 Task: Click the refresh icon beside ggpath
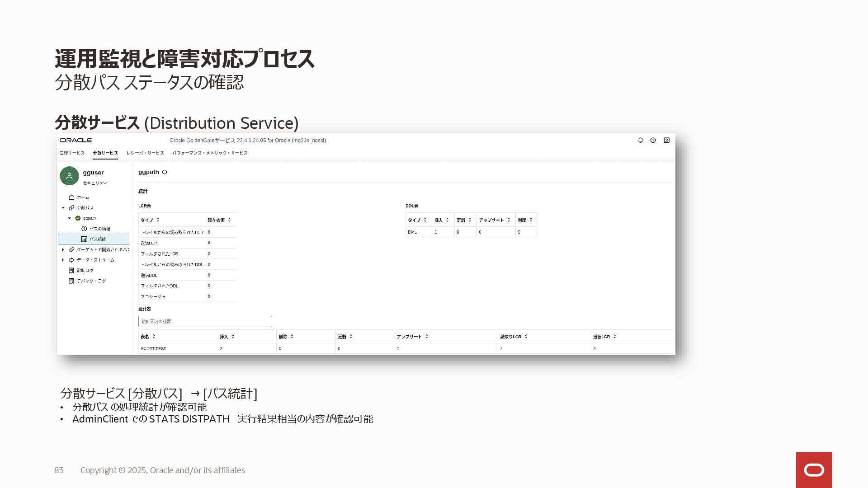165,172
